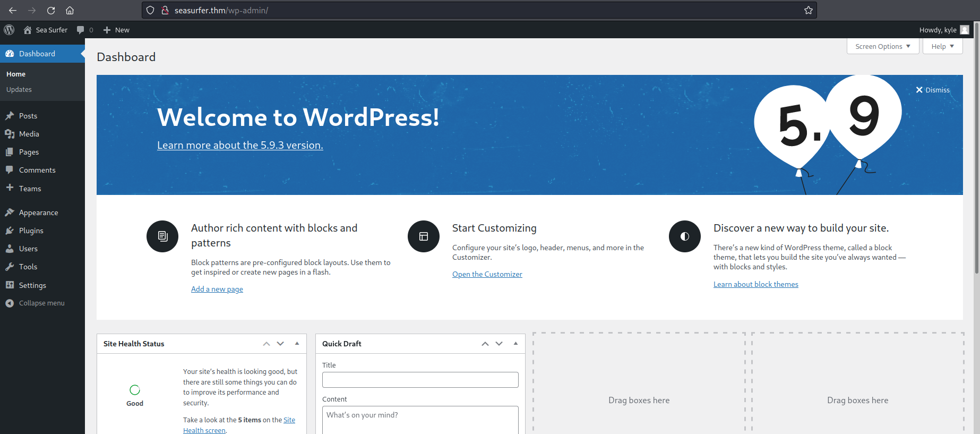Screen dimensions: 980x434
Task: Click the browser URL address bar
Action: [x=479, y=10]
